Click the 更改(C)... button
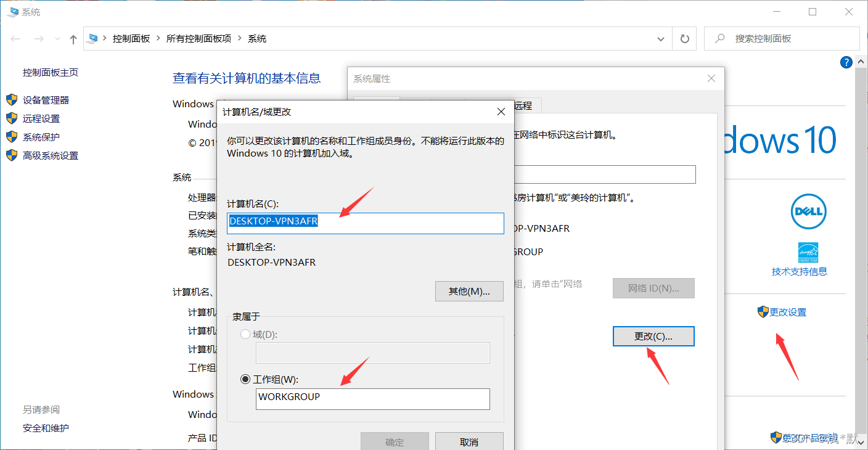868x450 pixels. [x=653, y=336]
